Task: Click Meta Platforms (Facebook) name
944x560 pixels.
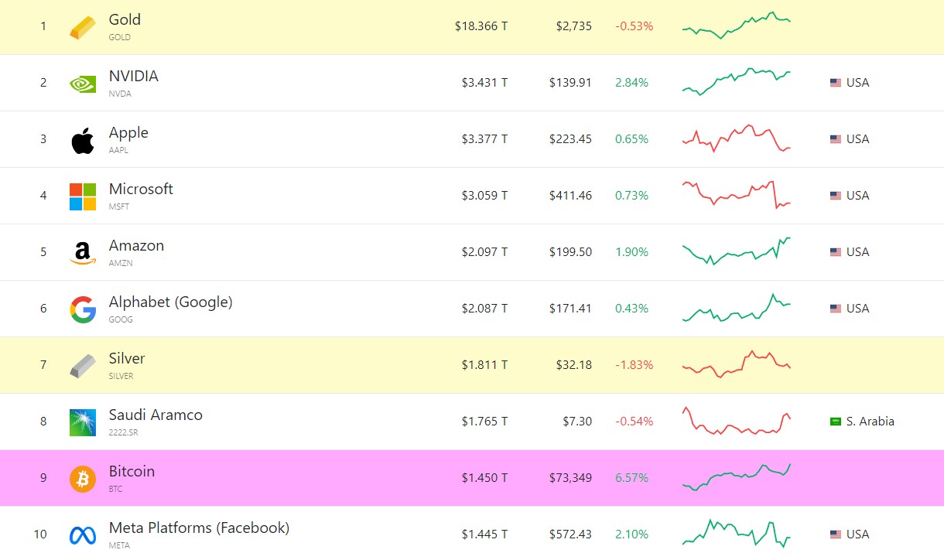Action: (198, 527)
